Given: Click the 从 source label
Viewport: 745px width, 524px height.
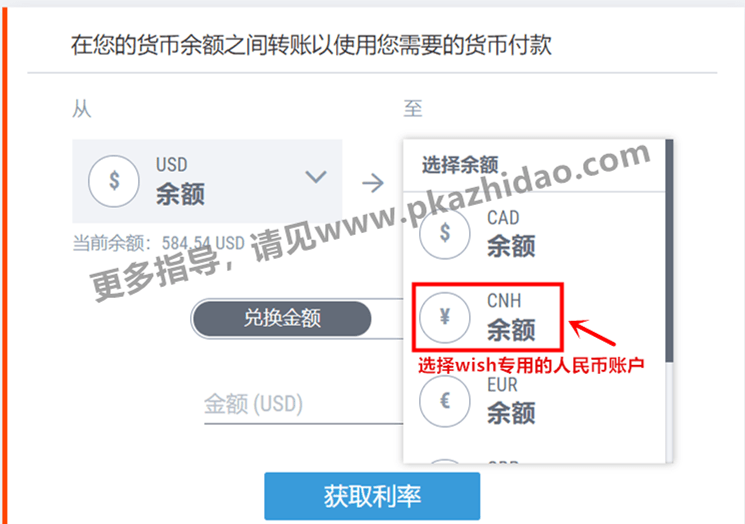Looking at the screenshot, I should (x=82, y=109).
